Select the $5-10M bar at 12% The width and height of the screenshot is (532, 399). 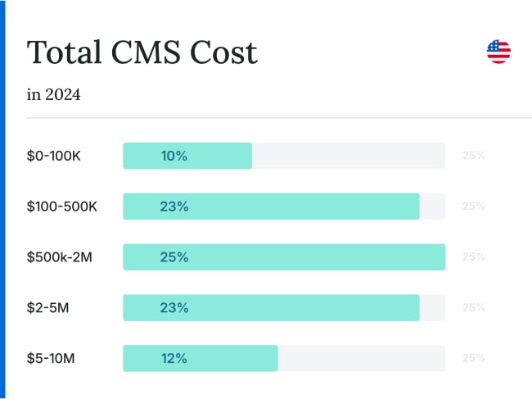(x=201, y=358)
